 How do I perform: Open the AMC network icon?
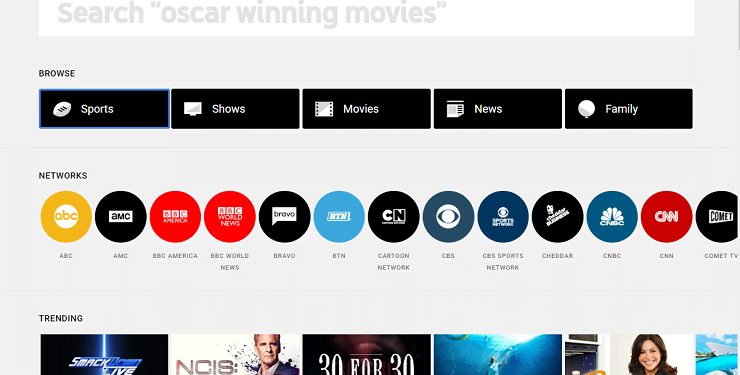(121, 217)
